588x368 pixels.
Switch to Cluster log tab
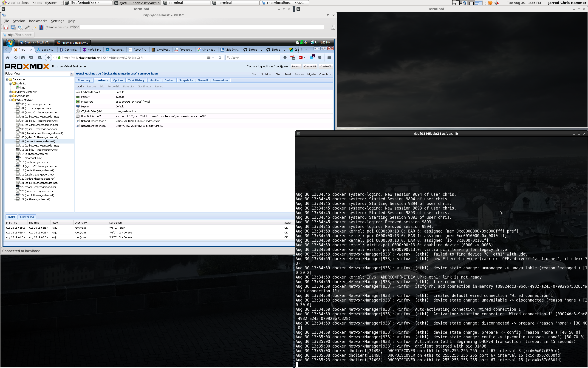pyautogui.click(x=27, y=217)
